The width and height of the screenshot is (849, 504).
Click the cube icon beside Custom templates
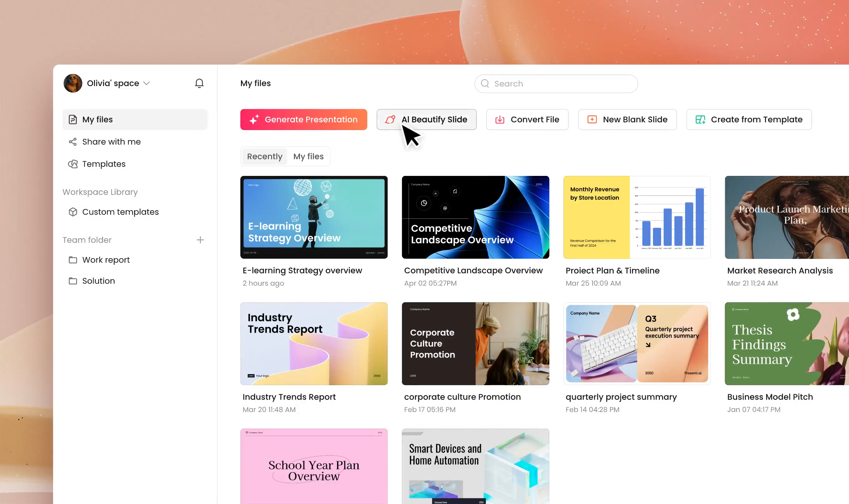(73, 212)
